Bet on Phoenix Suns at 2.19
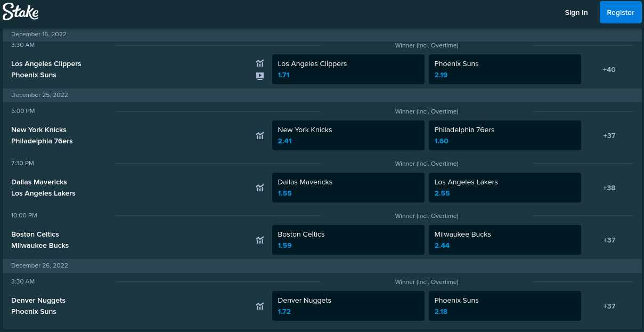The image size is (644, 332). pyautogui.click(x=505, y=69)
